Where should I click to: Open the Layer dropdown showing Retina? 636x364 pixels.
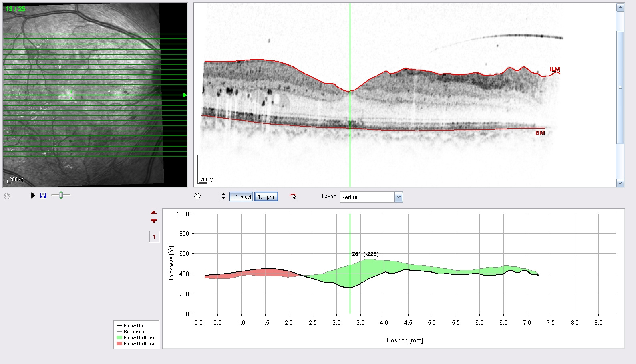[x=371, y=197]
